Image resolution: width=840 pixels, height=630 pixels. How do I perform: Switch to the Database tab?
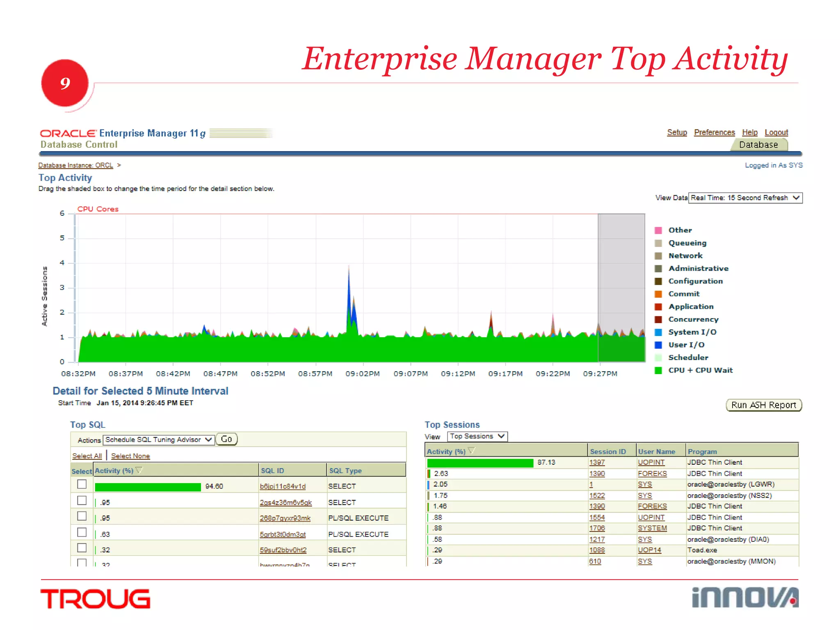click(x=758, y=145)
